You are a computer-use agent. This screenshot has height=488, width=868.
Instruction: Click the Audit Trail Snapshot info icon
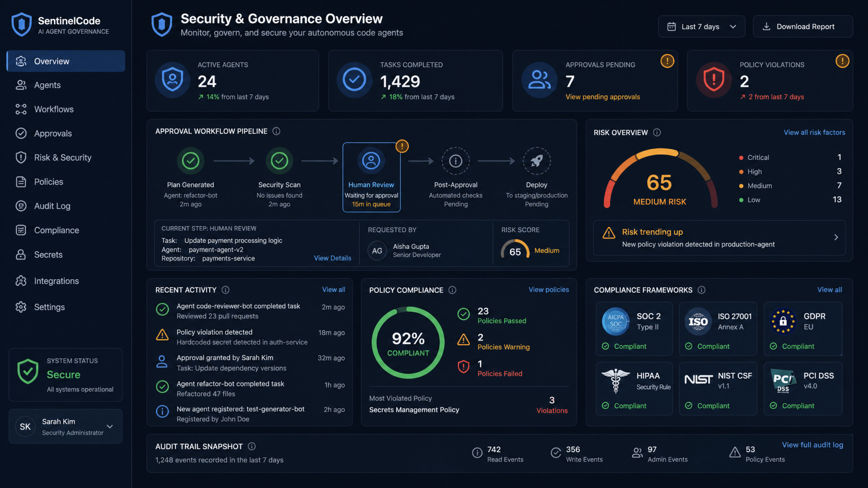(x=252, y=446)
